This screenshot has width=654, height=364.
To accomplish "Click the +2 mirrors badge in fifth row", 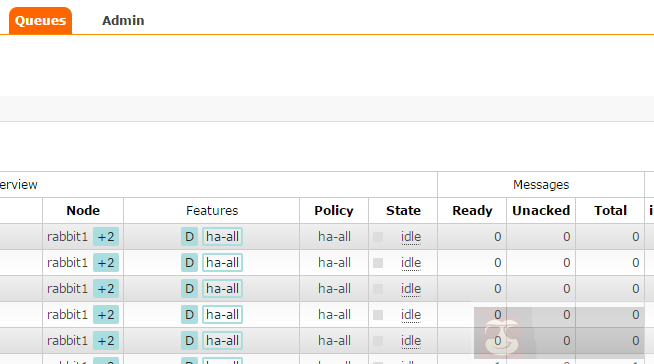I will 106,341.
